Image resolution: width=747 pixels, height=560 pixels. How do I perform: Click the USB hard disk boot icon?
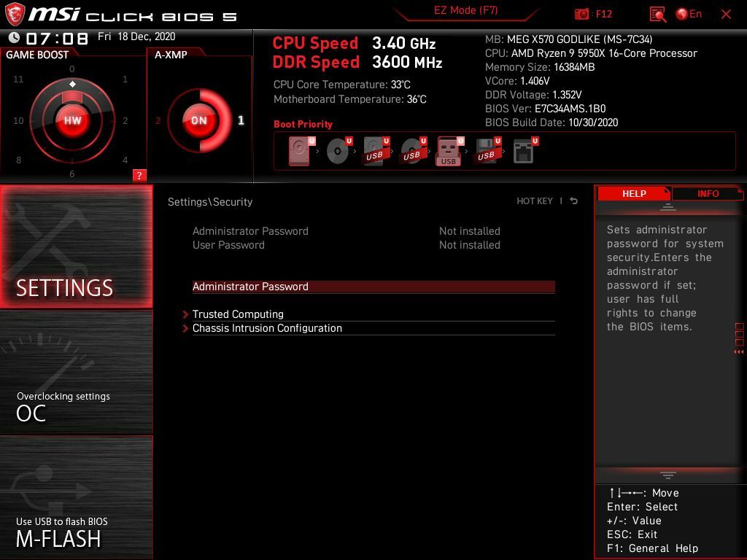pyautogui.click(x=376, y=150)
